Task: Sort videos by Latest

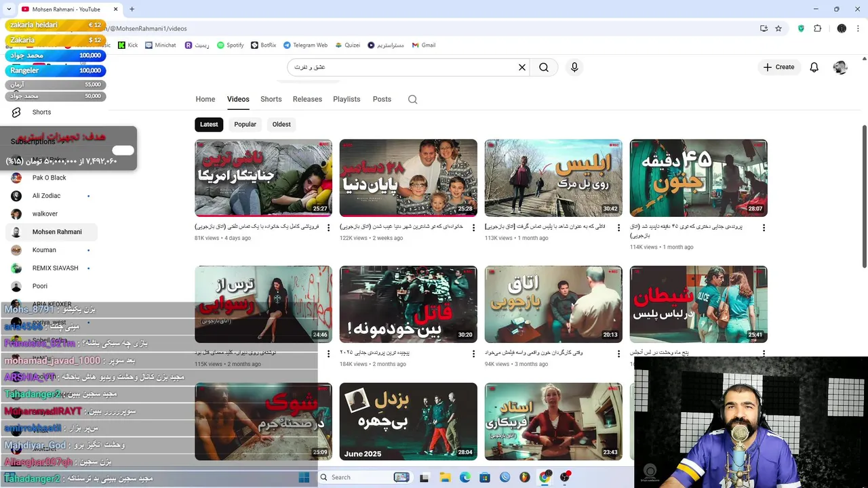Action: coord(209,124)
